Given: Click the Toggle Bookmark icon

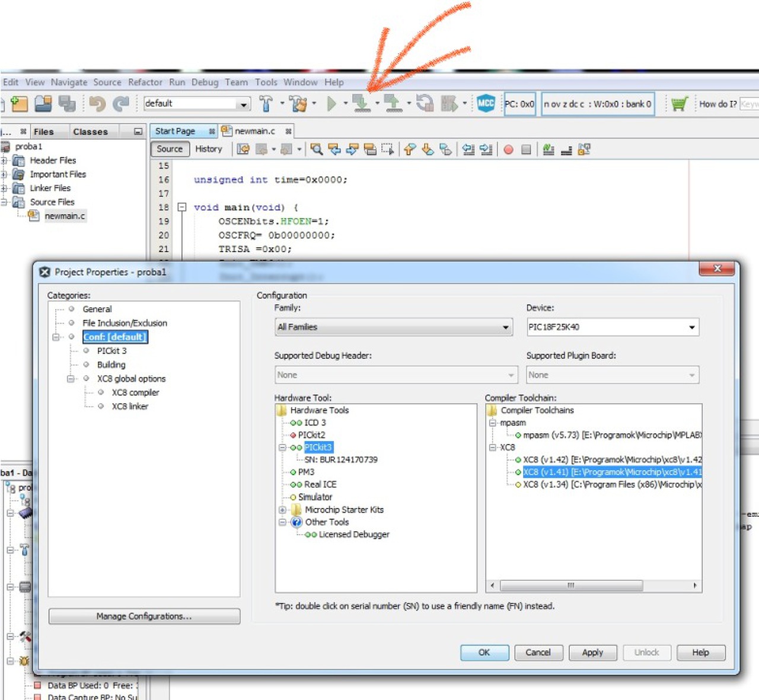Looking at the screenshot, I should click(x=445, y=149).
